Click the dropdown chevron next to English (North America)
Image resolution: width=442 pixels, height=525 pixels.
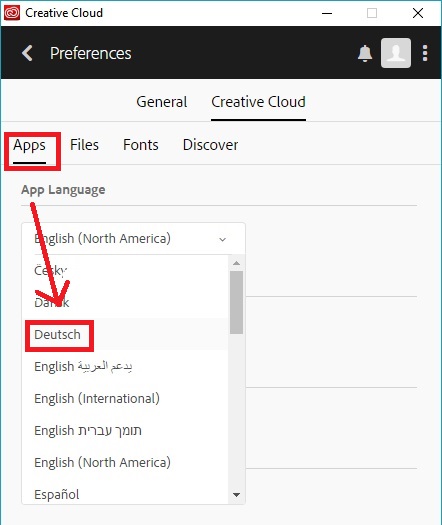(x=223, y=239)
